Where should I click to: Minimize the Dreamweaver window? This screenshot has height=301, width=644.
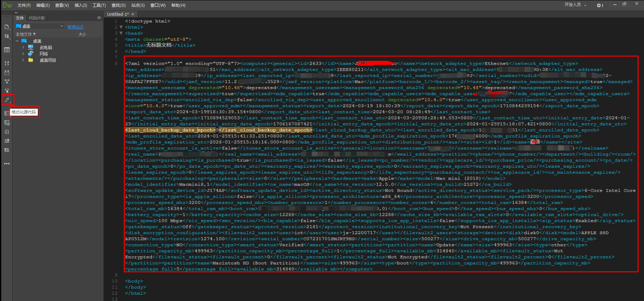(x=615, y=4)
